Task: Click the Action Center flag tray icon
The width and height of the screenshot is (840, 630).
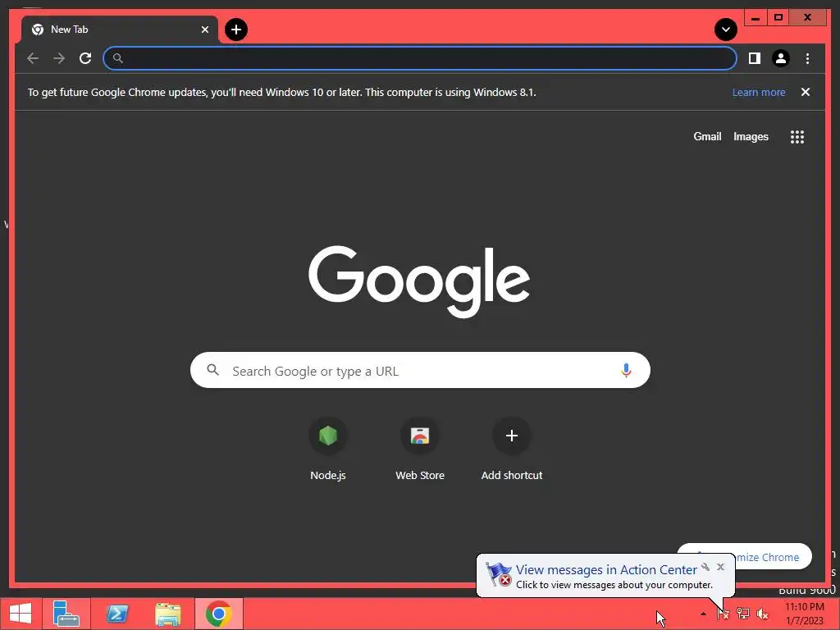Action: (724, 614)
